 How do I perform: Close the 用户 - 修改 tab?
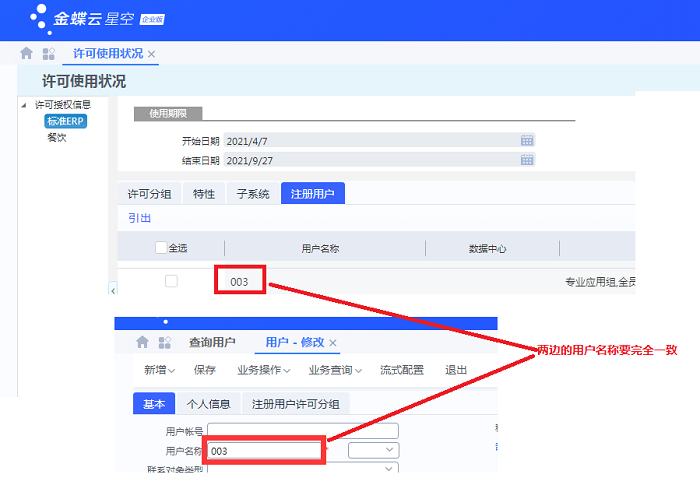(334, 343)
